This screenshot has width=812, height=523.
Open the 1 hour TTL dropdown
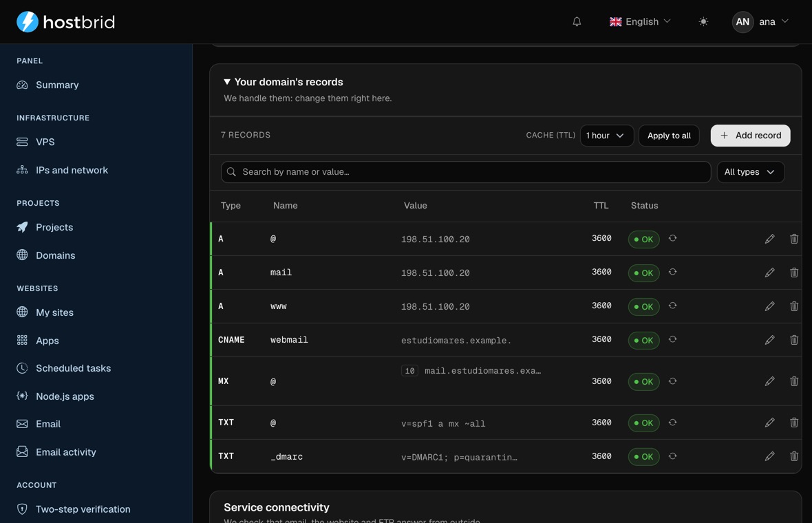606,136
